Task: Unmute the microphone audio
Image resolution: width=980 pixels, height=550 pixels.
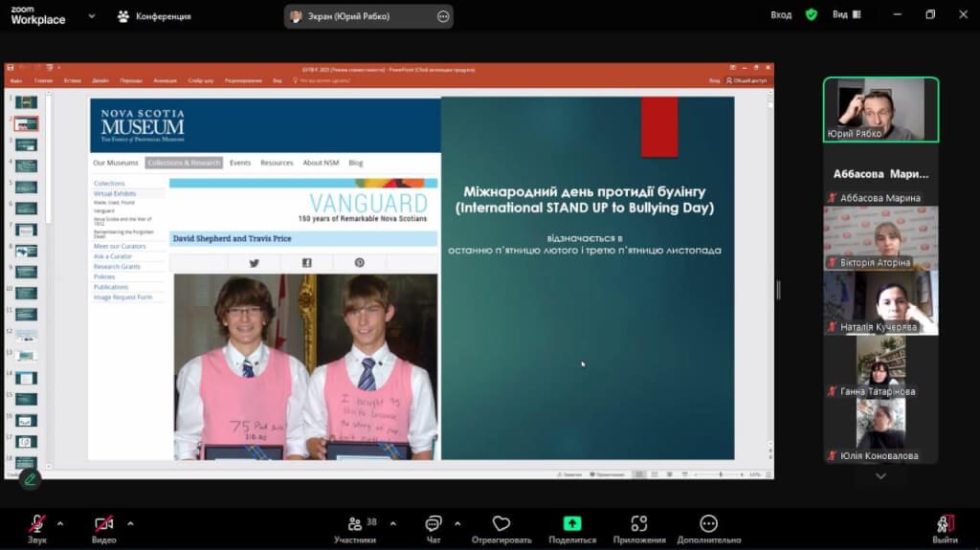Action: point(38,524)
